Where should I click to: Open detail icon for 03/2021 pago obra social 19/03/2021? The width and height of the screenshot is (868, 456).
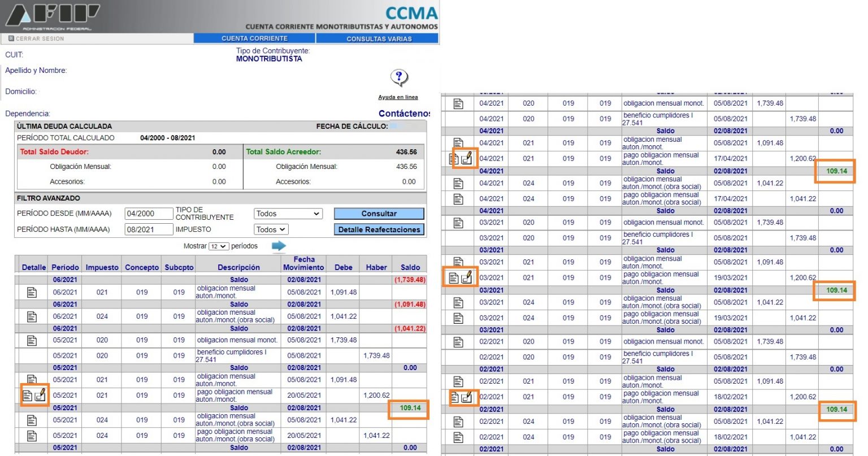pos(458,318)
